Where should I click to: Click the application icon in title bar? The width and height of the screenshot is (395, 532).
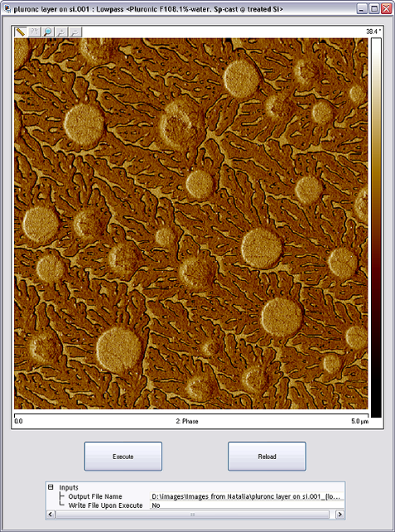(x=7, y=8)
